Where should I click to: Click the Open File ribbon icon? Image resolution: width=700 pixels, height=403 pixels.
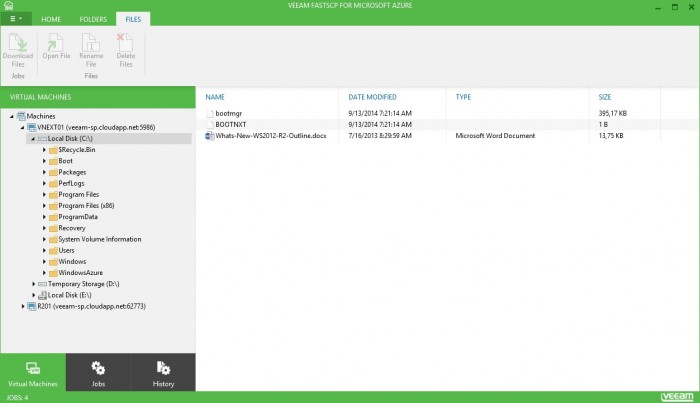pos(56,44)
